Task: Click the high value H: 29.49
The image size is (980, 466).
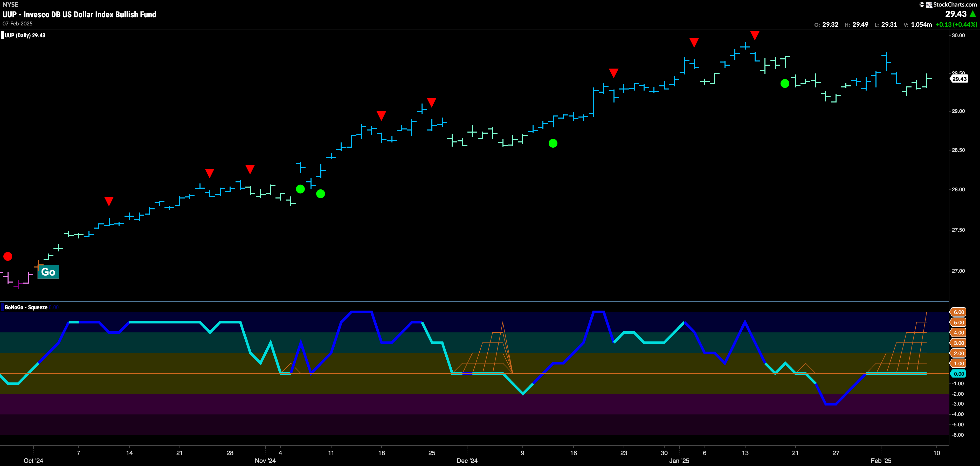Action: [x=856, y=24]
